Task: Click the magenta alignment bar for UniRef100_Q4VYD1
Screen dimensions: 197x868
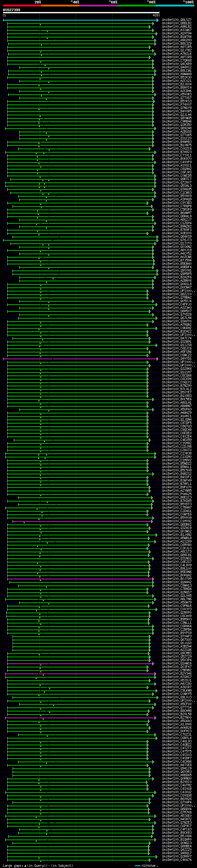Action: 80,359
